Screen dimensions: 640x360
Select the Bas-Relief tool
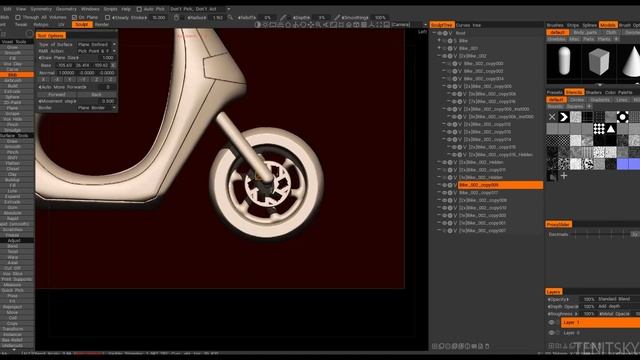pyautogui.click(x=13, y=340)
